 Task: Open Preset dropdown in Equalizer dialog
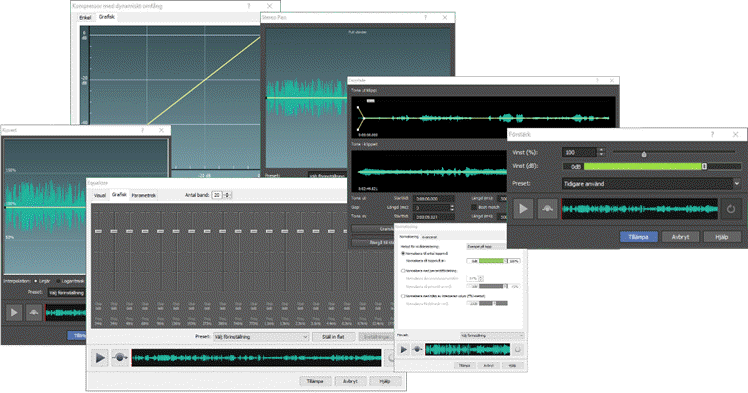[x=261, y=337]
